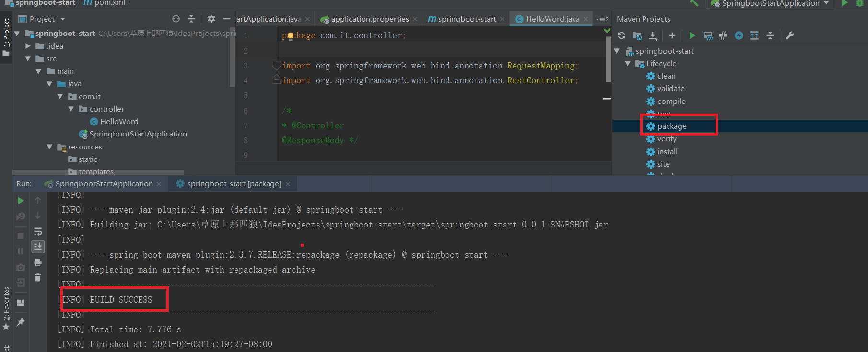This screenshot has height=352, width=868.
Task: Open Project panel gear settings
Action: [211, 19]
